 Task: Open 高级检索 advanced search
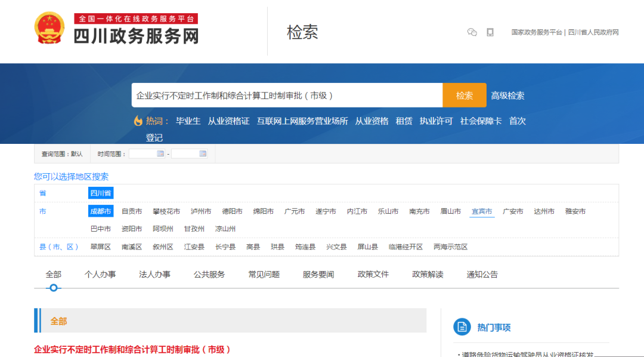coord(507,95)
